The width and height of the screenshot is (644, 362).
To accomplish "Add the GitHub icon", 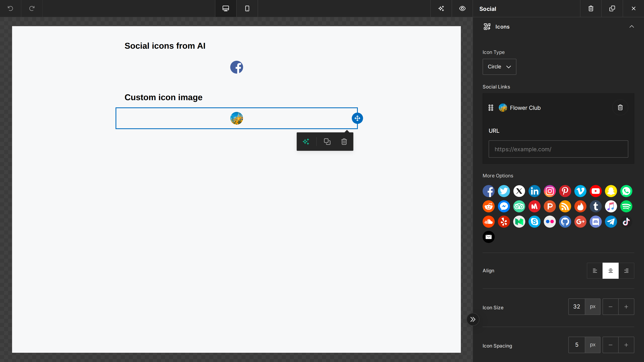I will (x=565, y=222).
